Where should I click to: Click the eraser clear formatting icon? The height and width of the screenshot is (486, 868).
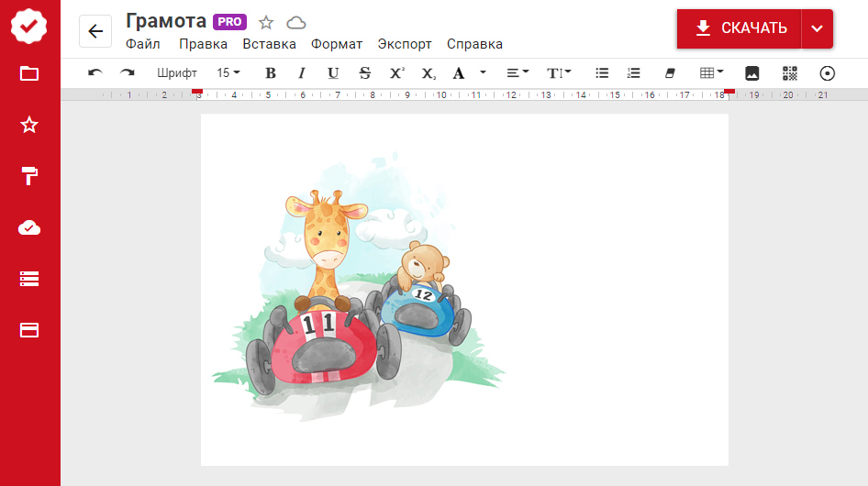point(669,73)
